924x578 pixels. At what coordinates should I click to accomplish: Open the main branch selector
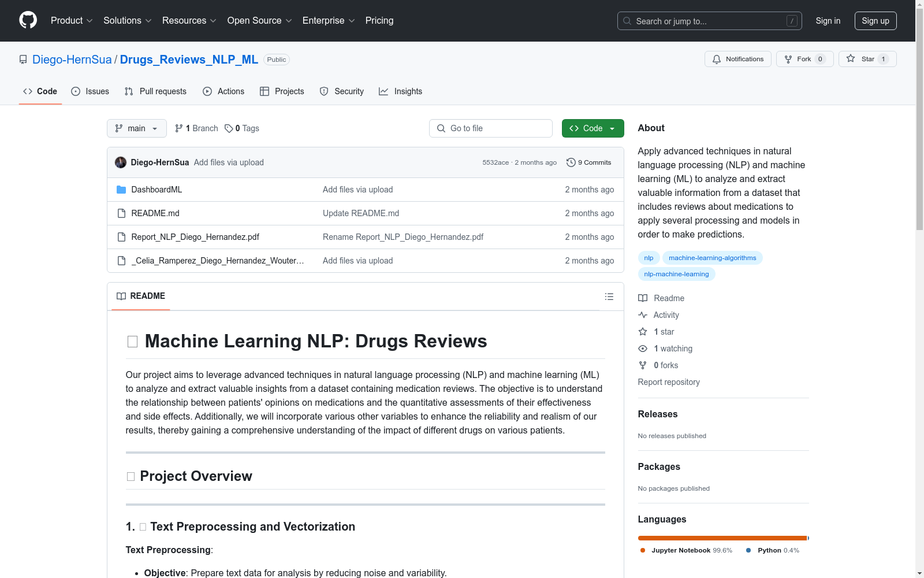pyautogui.click(x=137, y=128)
